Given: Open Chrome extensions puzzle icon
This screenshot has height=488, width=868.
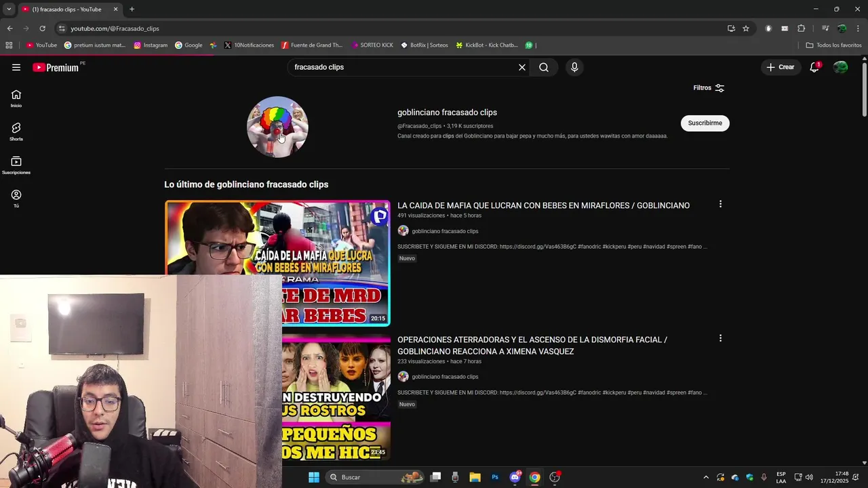Looking at the screenshot, I should pos(801,28).
